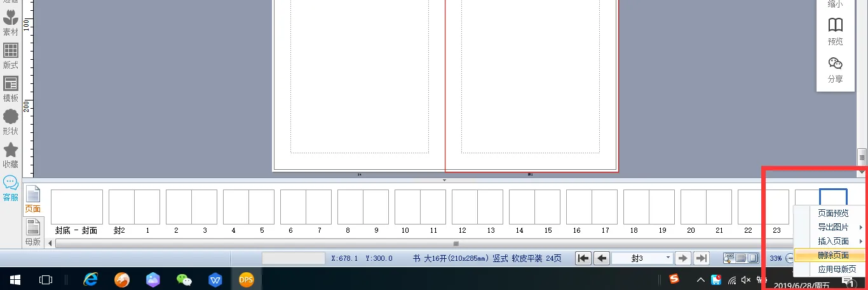Select page 7 thumbnail
Viewport: 868px width, 290px height.
(x=318, y=207)
